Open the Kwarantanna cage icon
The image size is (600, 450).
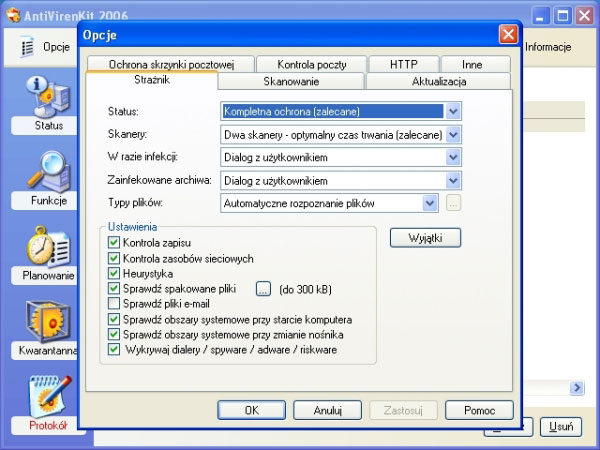pyautogui.click(x=48, y=321)
